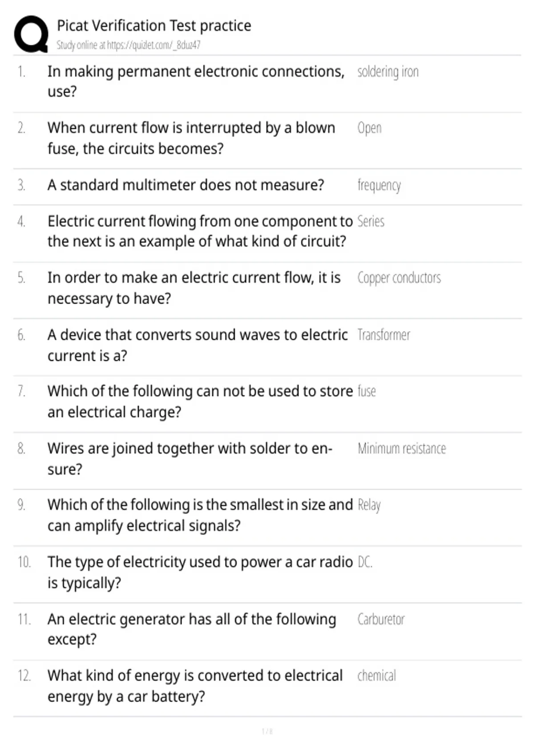Open the quizlet.com study online link
The width and height of the screenshot is (534, 756).
click(x=128, y=45)
